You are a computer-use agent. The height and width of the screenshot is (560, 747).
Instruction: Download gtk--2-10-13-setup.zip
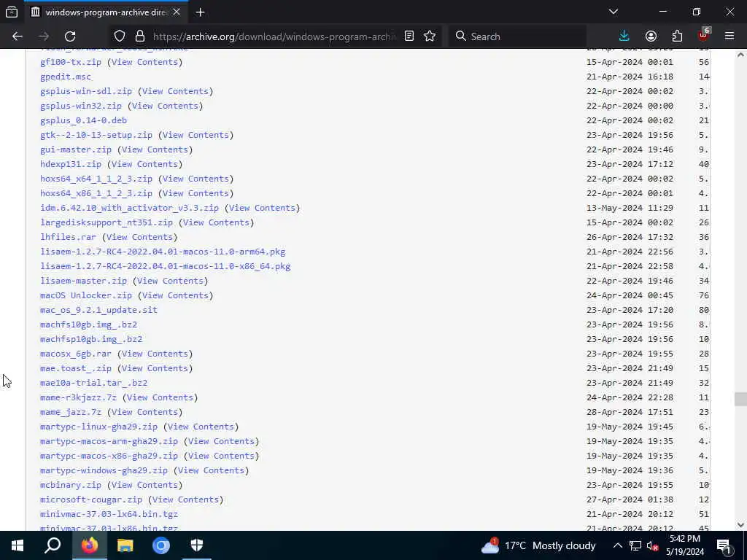[x=96, y=135]
